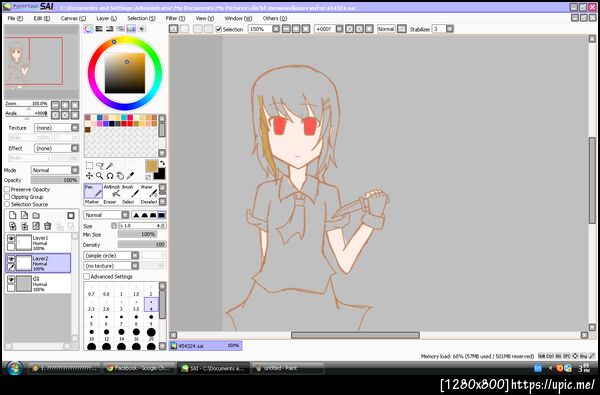Pick brush size 12 preset
Image resolution: width=600 pixels, height=395 pixels.
tap(106, 335)
